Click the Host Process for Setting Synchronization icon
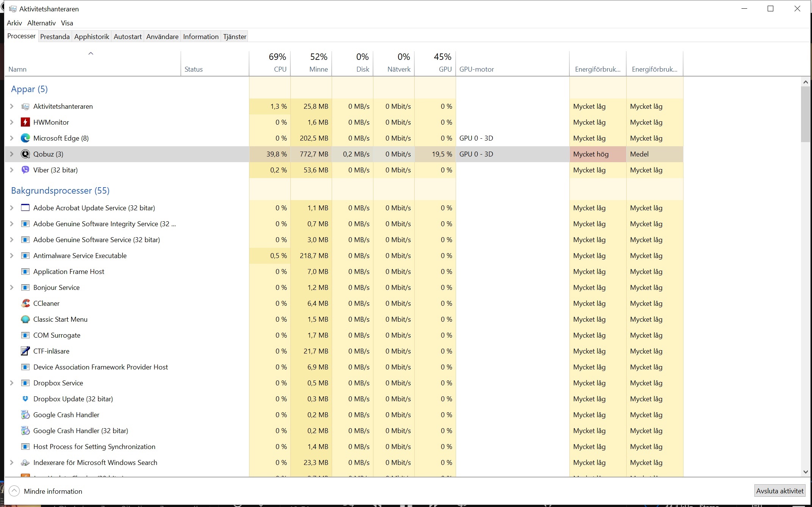The height and width of the screenshot is (507, 812). (25, 447)
